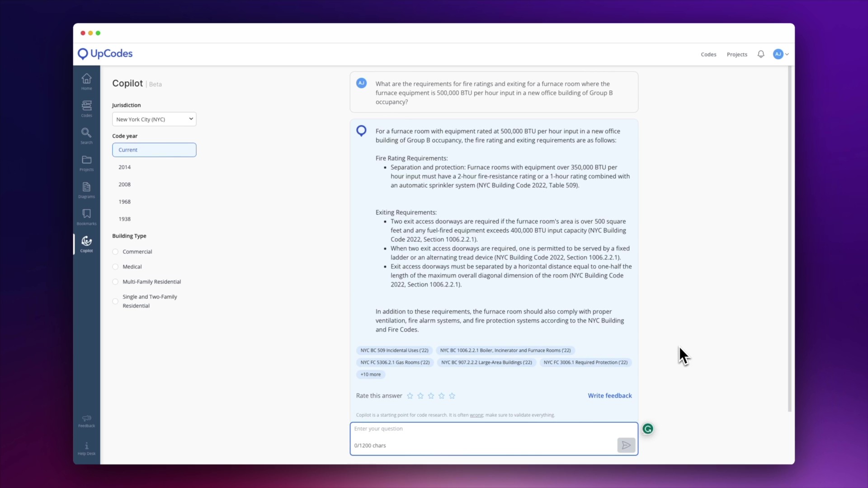Image resolution: width=868 pixels, height=488 pixels.
Task: Open Bookmarks from the sidebar
Action: click(x=86, y=217)
